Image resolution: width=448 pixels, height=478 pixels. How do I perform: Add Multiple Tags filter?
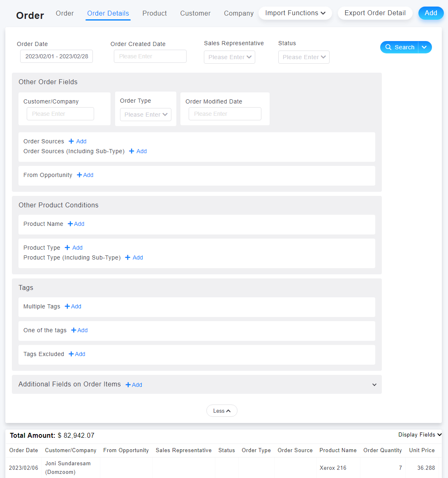coord(73,306)
